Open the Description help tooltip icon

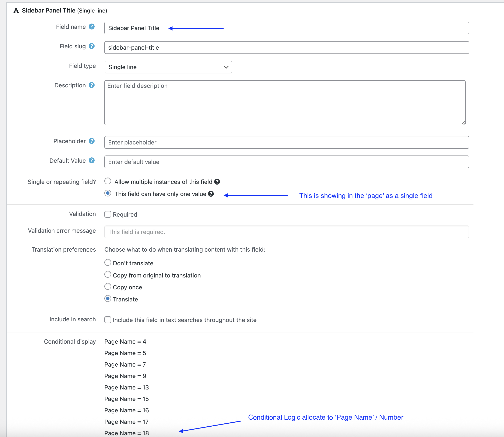91,85
